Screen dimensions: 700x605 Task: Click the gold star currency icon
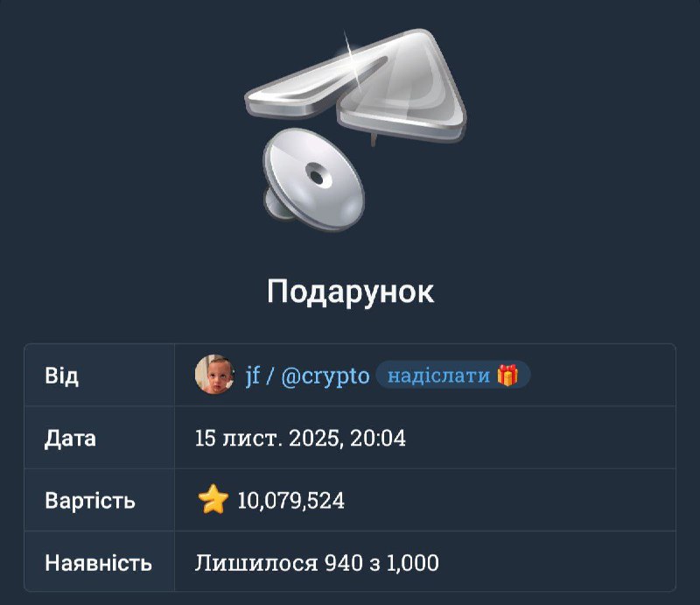(x=213, y=499)
